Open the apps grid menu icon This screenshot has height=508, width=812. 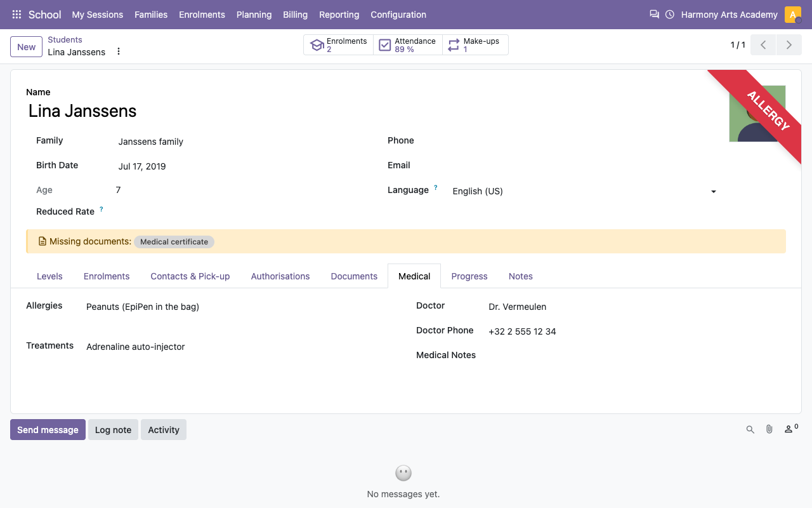pyautogui.click(x=17, y=14)
